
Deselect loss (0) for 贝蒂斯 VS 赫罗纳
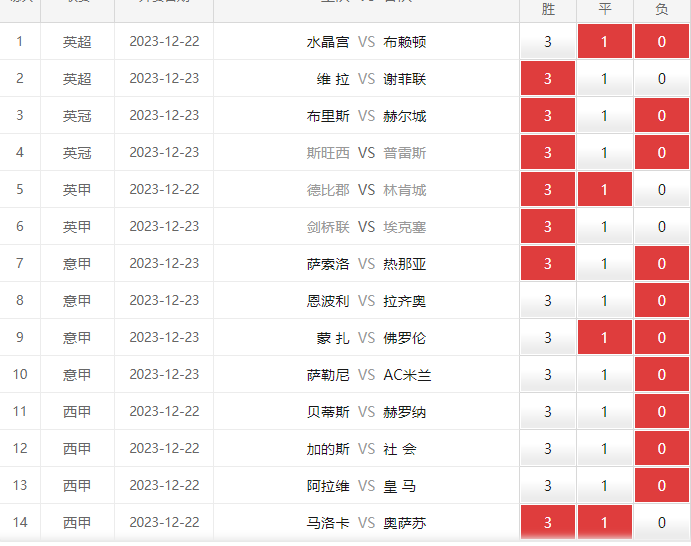point(661,412)
